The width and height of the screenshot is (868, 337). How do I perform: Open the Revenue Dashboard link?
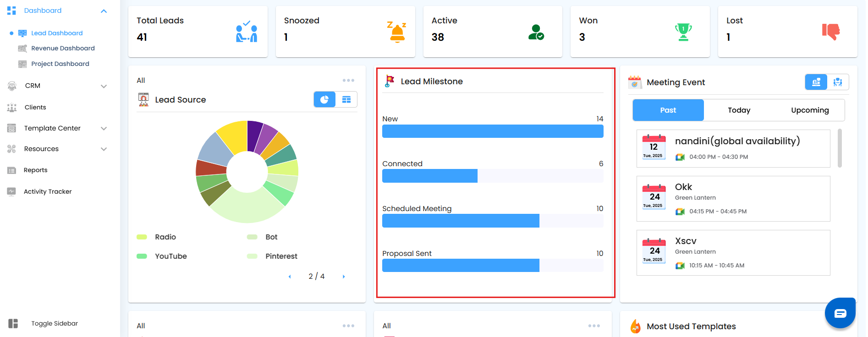click(63, 49)
